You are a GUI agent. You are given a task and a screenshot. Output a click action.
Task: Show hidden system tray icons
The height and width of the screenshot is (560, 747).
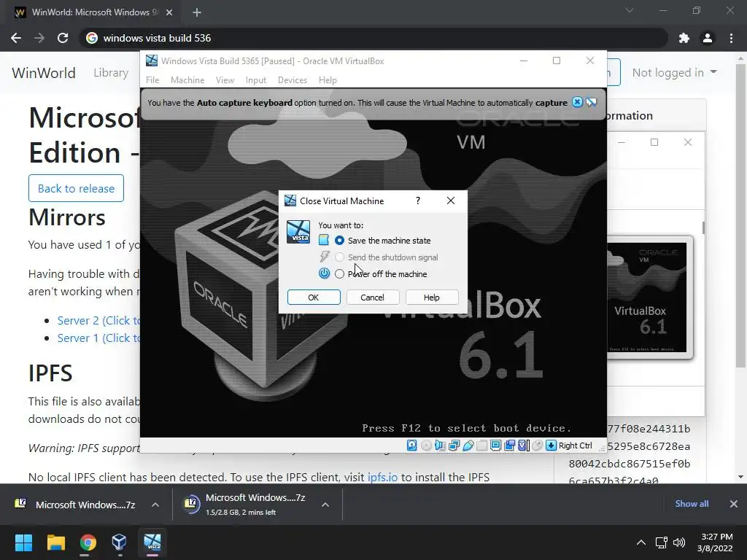click(641, 542)
